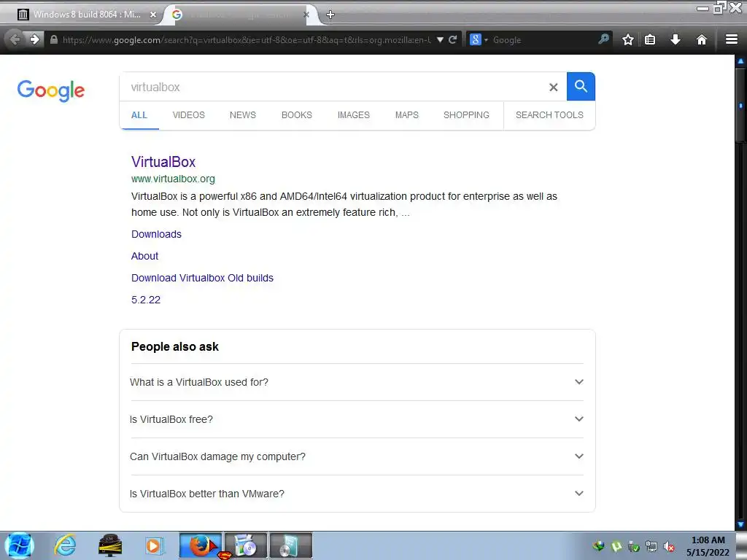Screen dimensions: 747x560
Task: Switch to the NEWS tab
Action: point(243,115)
